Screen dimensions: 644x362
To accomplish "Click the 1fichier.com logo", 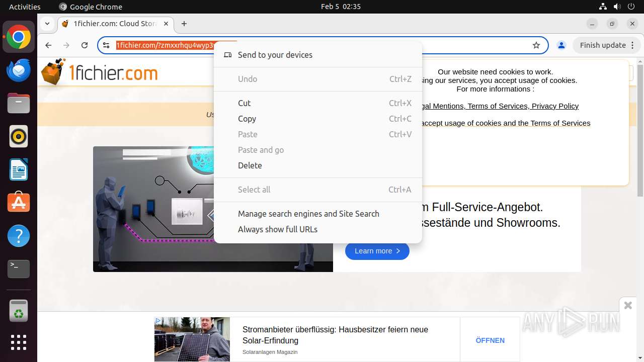I will pos(100,72).
